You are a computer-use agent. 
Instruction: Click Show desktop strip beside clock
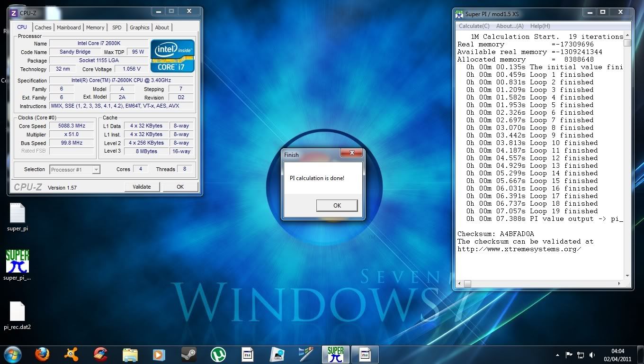(x=640, y=355)
